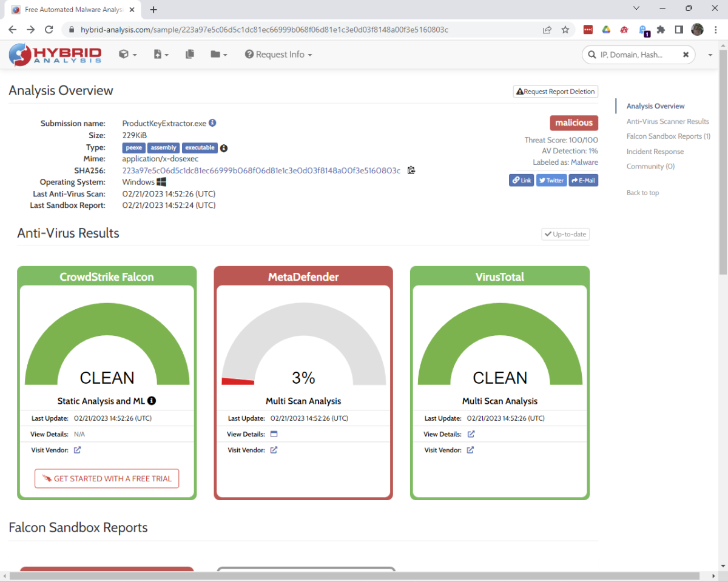
Task: Reload the page
Action: click(49, 29)
